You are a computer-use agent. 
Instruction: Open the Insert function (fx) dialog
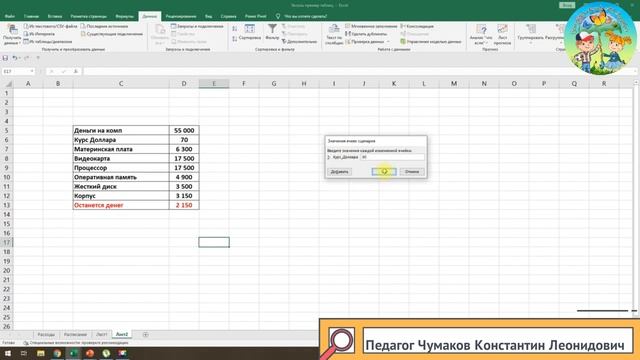point(76,71)
